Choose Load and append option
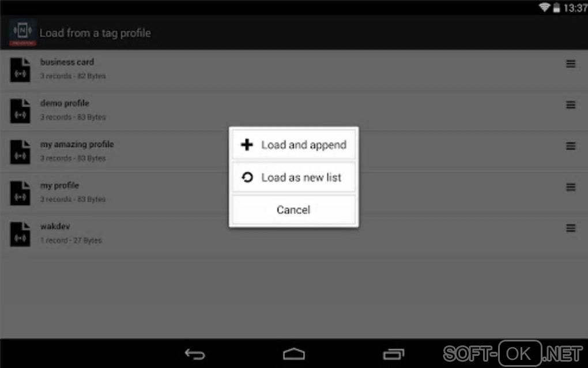 [293, 145]
